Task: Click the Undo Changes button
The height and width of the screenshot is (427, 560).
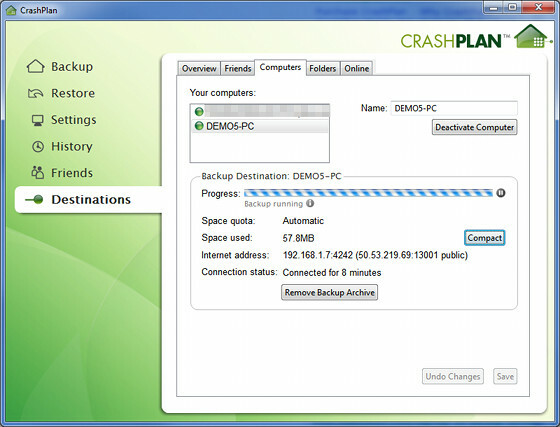Action: click(x=452, y=376)
